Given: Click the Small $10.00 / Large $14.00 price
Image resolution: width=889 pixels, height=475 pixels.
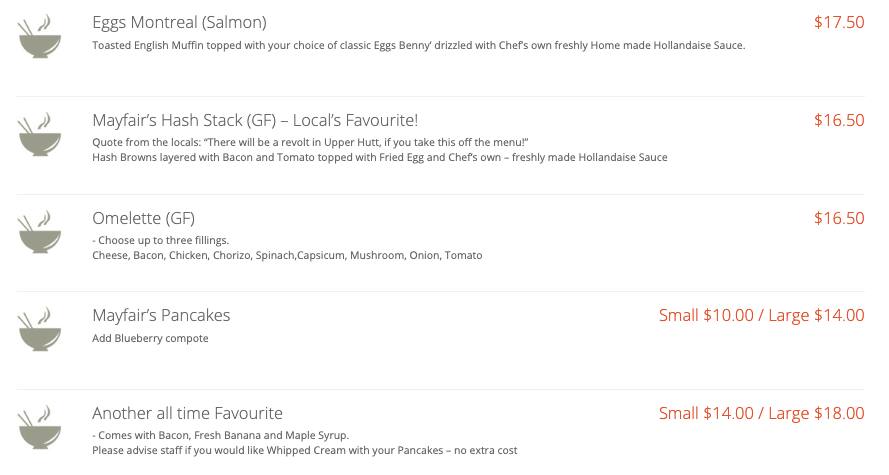Looking at the screenshot, I should point(761,315).
